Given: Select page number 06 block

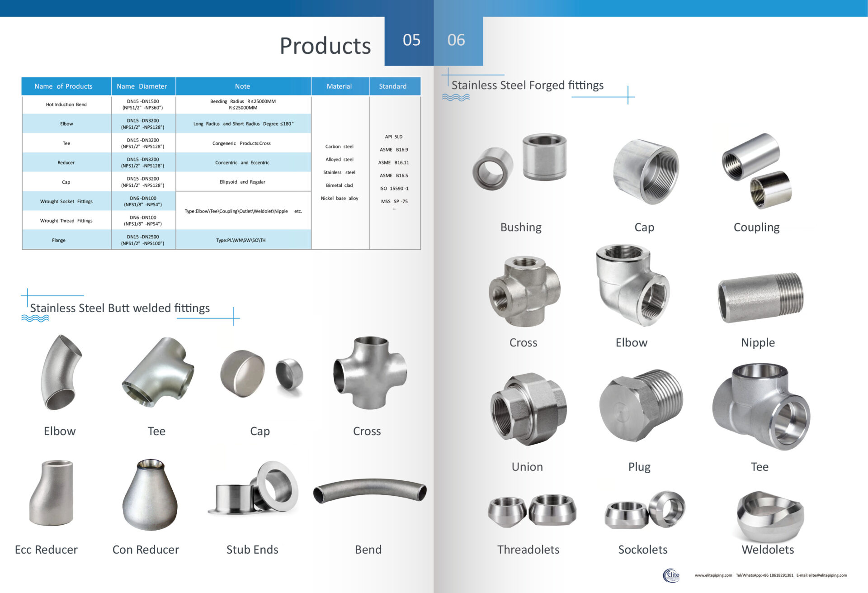Looking at the screenshot, I should tap(458, 41).
